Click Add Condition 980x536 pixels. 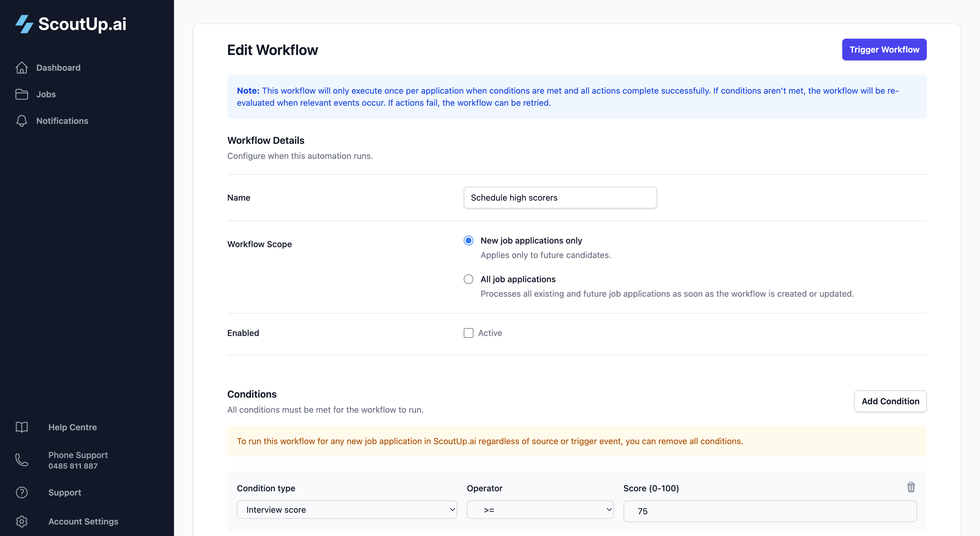click(x=891, y=401)
